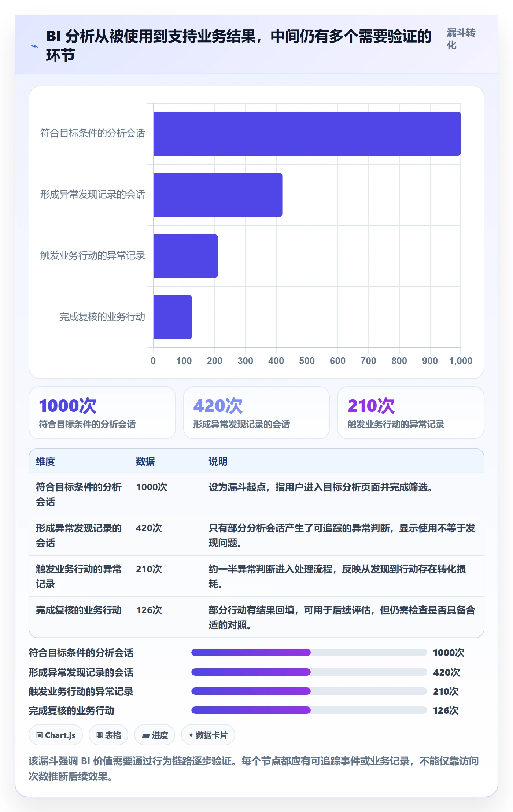
Task: Click progress bar for 形成异常发现记录的会话
Action: (309, 672)
